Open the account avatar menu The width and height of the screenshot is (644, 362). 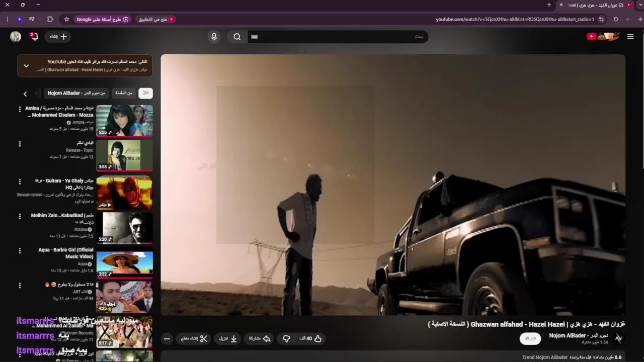coord(16,36)
